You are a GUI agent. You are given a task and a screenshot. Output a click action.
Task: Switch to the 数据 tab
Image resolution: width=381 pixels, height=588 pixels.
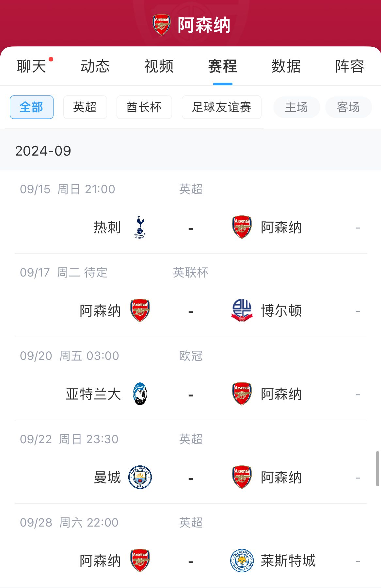pos(286,66)
